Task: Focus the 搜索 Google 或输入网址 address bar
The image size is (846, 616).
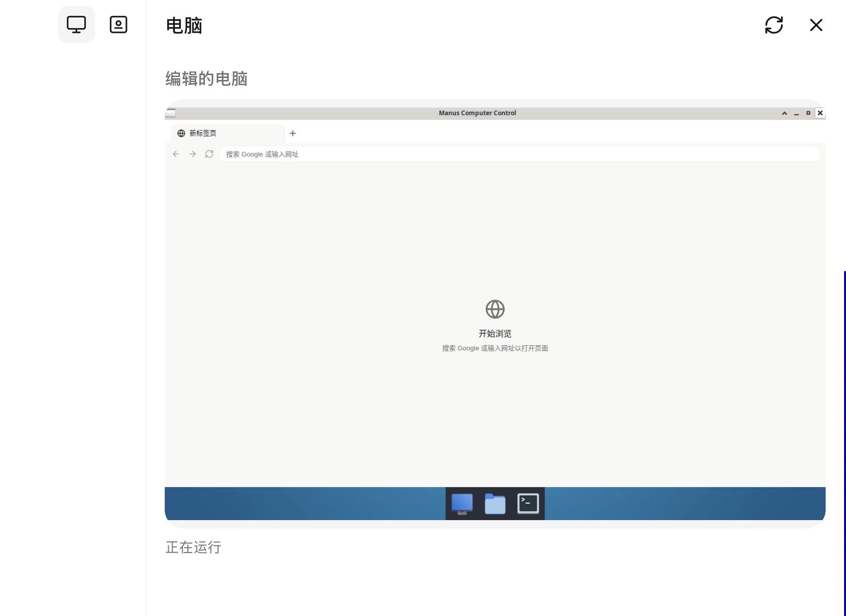Action: [520, 154]
